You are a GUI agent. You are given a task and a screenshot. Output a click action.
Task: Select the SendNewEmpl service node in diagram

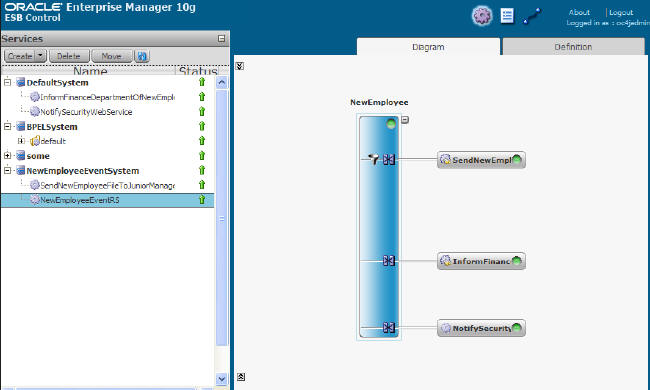click(x=481, y=160)
